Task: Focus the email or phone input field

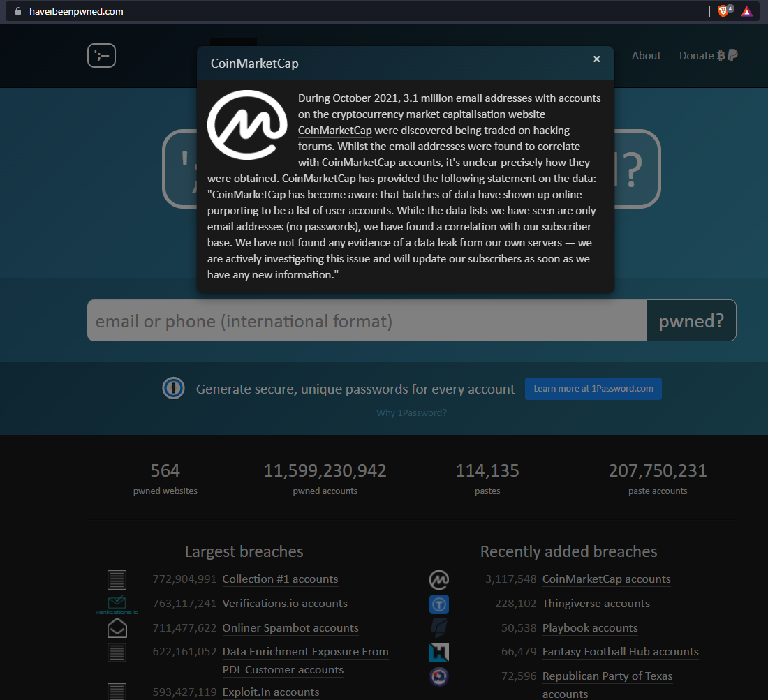Action: tap(367, 320)
